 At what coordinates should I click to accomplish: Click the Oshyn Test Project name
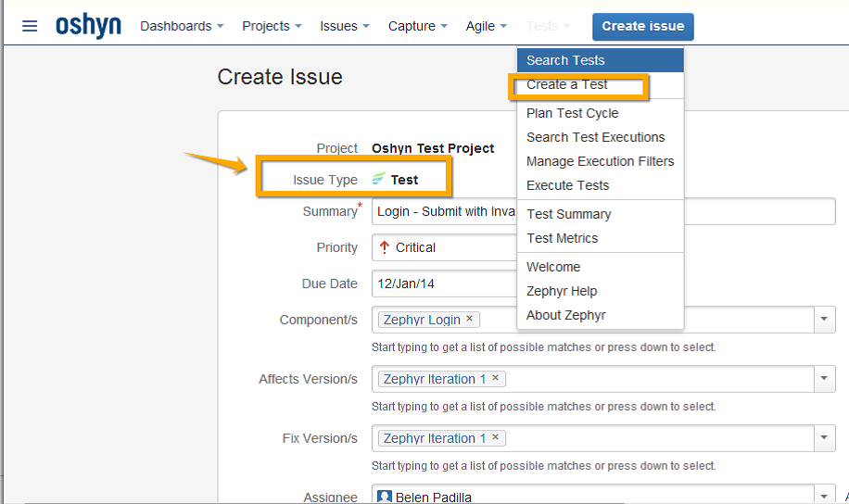[433, 148]
